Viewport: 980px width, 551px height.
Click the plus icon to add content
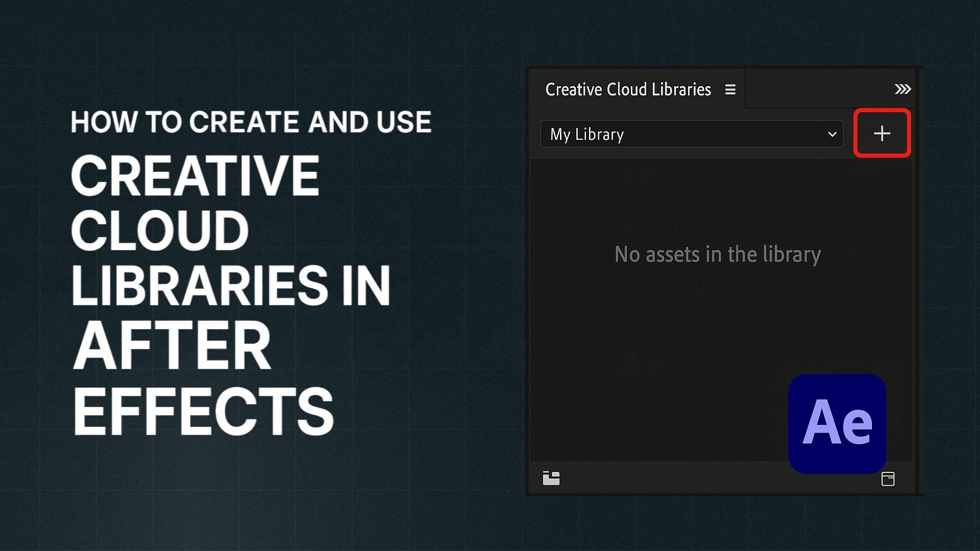[882, 134]
